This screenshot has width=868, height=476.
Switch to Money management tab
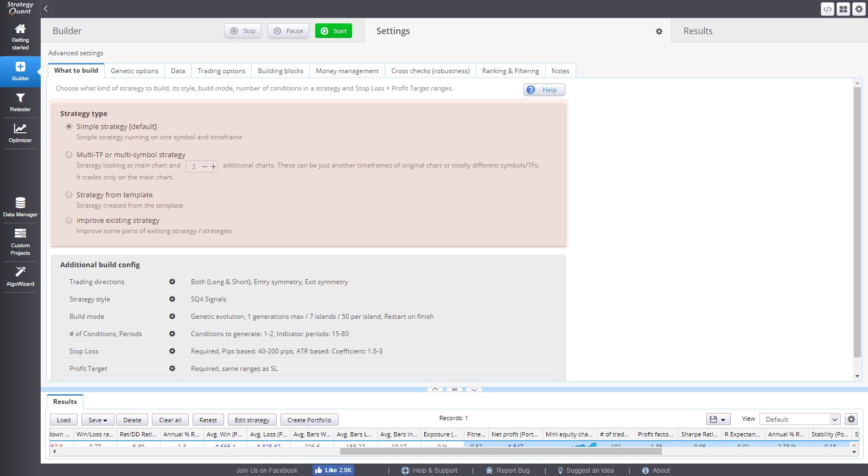(347, 71)
